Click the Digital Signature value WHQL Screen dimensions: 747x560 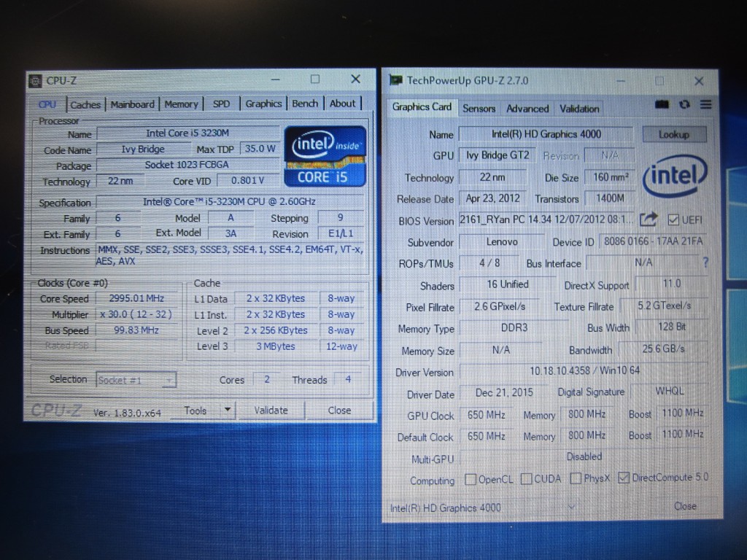click(670, 391)
